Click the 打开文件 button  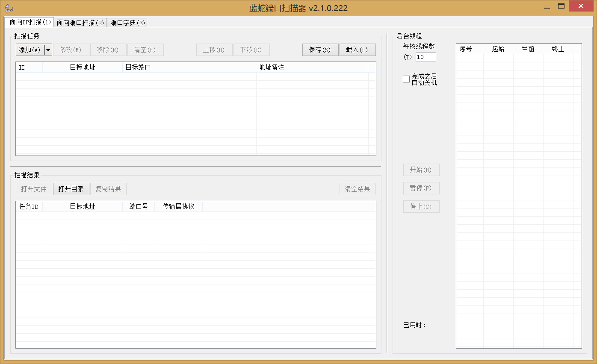pyautogui.click(x=34, y=189)
